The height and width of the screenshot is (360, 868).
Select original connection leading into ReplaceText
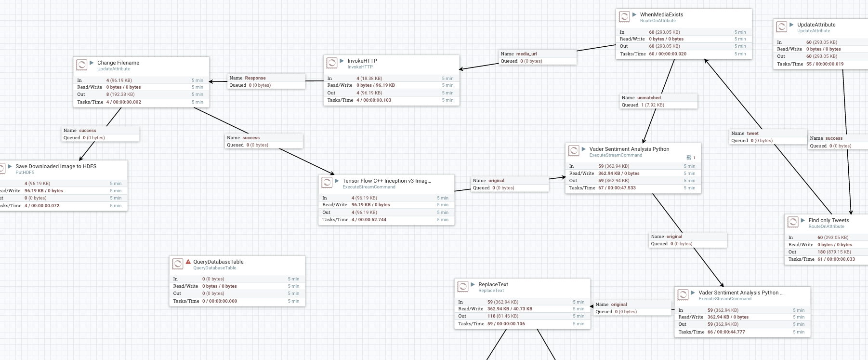pos(632,308)
